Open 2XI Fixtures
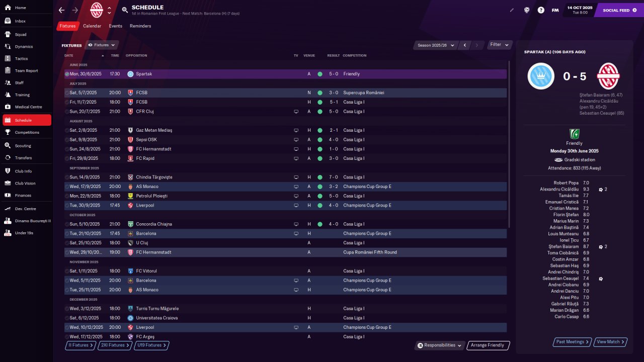The image size is (644, 362). coord(115,345)
